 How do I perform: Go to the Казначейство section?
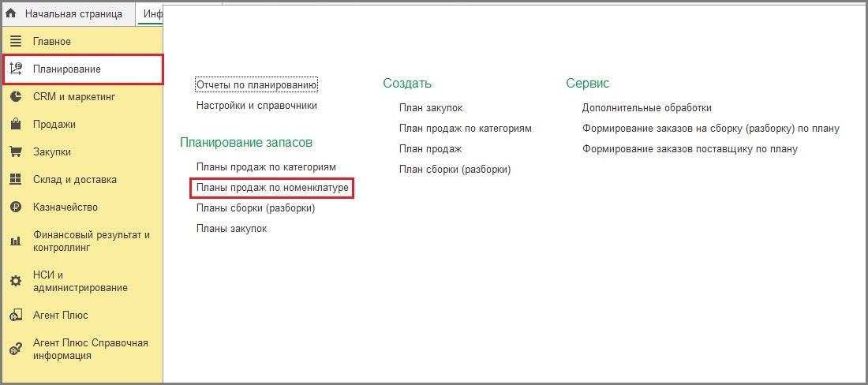point(65,207)
